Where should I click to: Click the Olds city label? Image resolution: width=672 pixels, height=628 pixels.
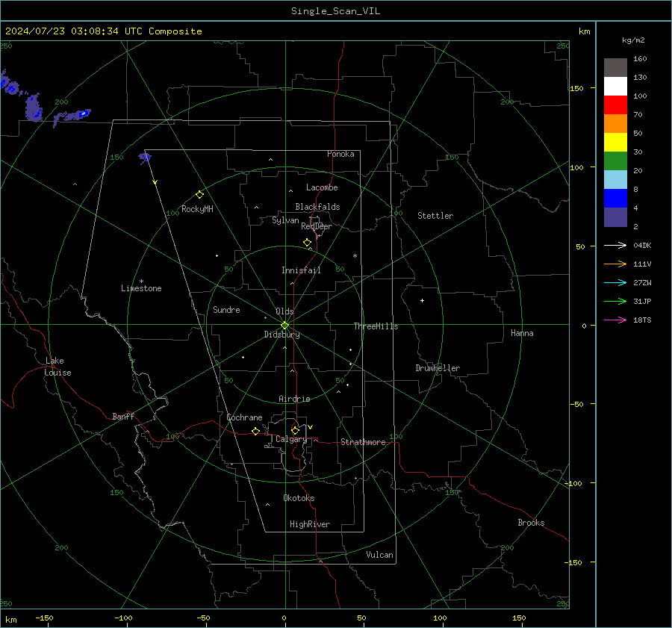(284, 311)
